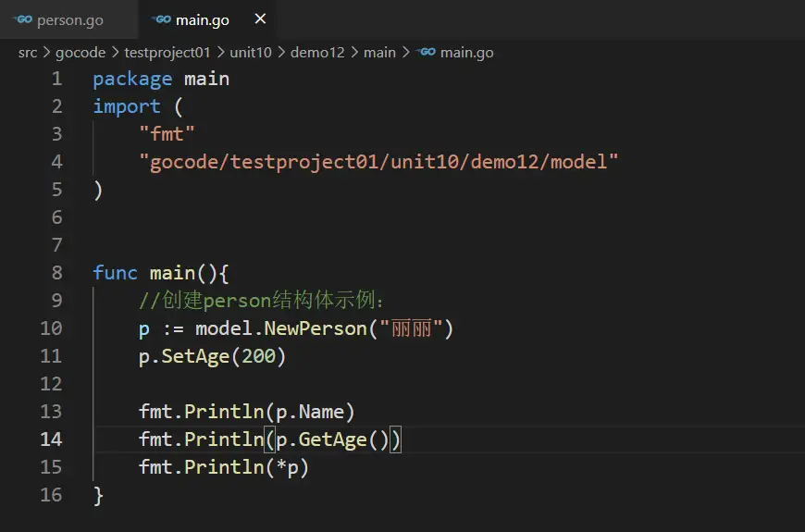This screenshot has height=532, width=805.
Task: Close the main.go editor tab
Action: pos(260,19)
